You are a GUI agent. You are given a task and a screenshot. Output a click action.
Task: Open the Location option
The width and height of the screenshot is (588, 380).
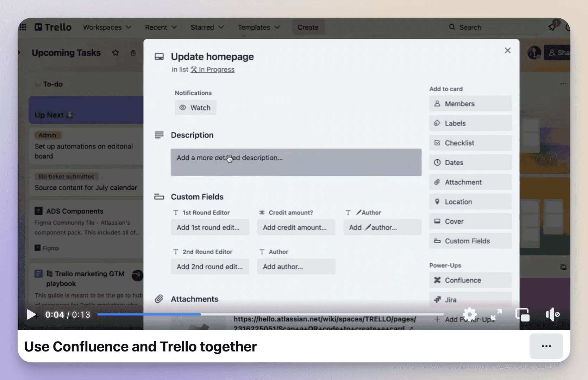[x=470, y=202]
